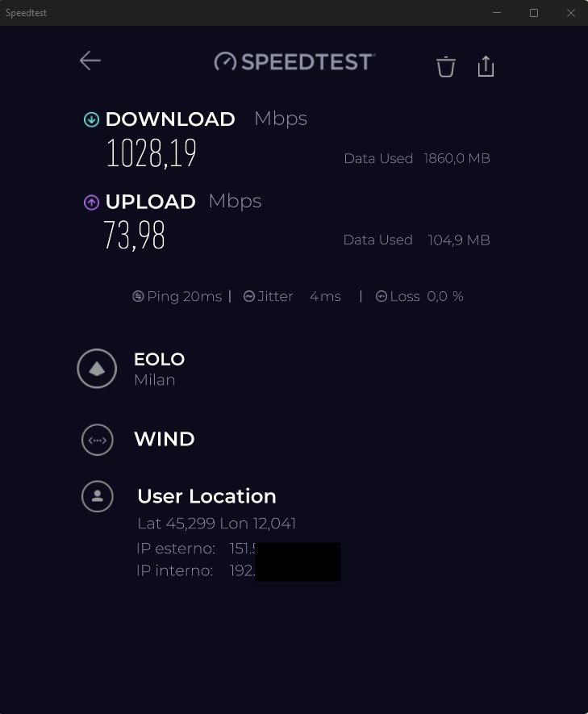Screen dimensions: 588x714
Task: Click the Speedtest logo
Action: tap(294, 61)
